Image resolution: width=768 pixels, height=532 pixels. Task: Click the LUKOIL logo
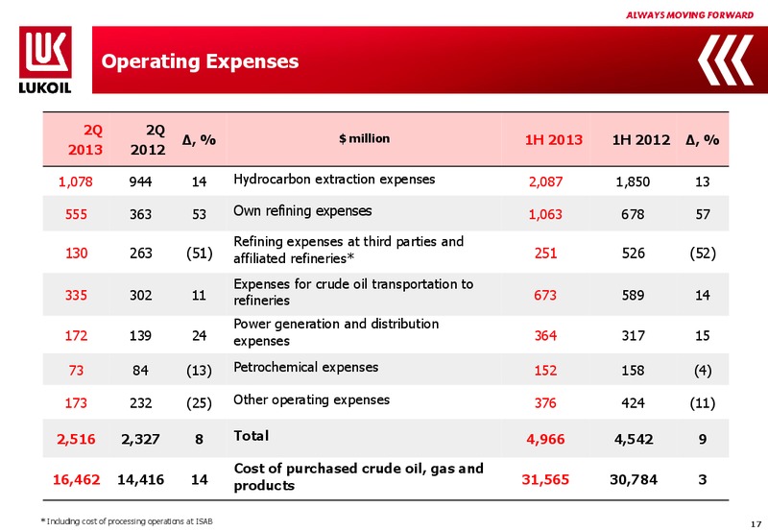tap(45, 60)
